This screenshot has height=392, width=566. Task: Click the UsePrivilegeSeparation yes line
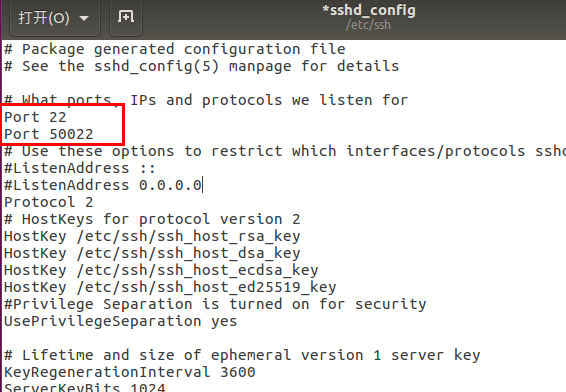pos(121,321)
